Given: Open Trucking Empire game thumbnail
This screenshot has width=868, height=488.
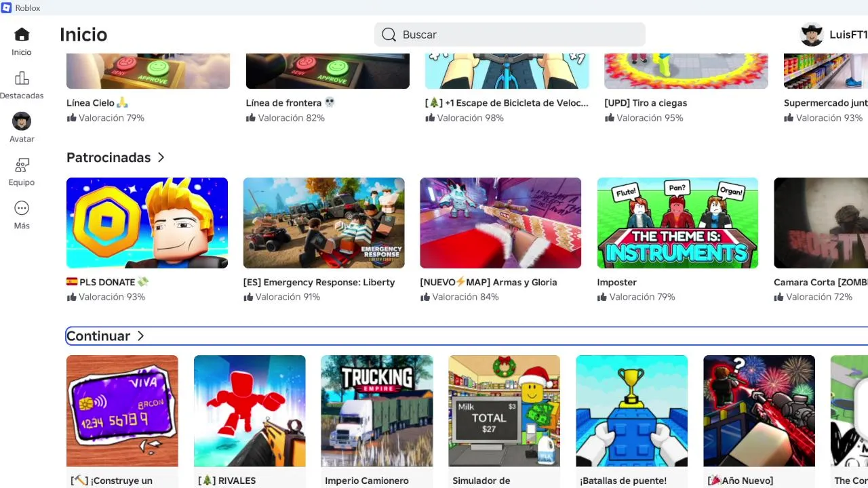Looking at the screenshot, I should point(377,411).
